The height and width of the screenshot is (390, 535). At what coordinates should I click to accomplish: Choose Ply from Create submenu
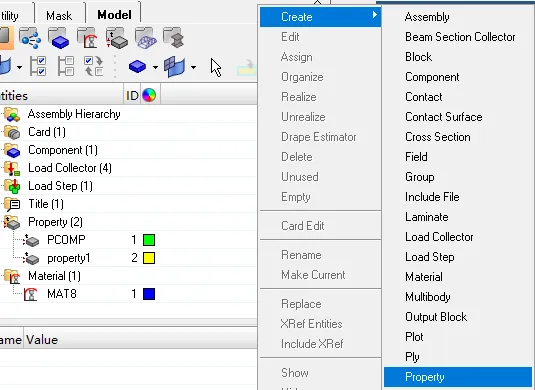point(412,357)
